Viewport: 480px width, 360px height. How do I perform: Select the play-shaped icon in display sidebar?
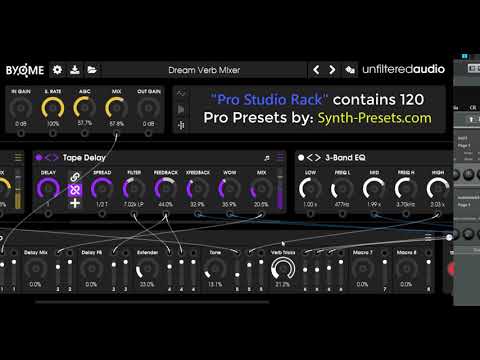pos(181,109)
